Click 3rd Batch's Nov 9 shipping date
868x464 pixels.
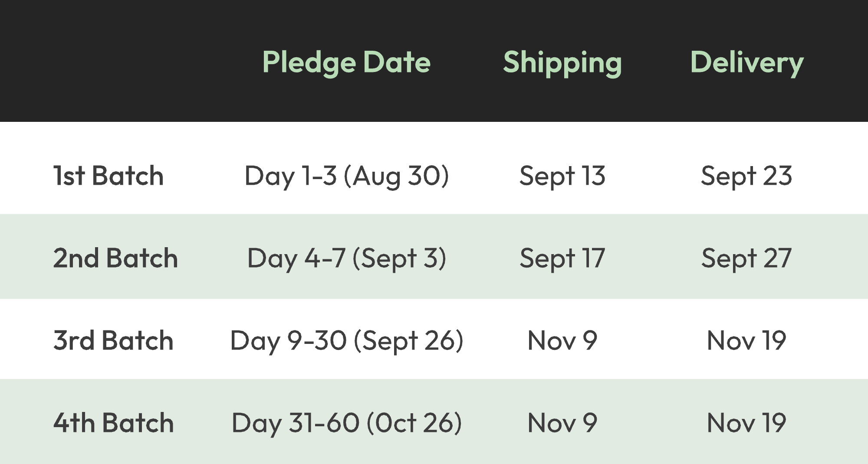pyautogui.click(x=562, y=340)
